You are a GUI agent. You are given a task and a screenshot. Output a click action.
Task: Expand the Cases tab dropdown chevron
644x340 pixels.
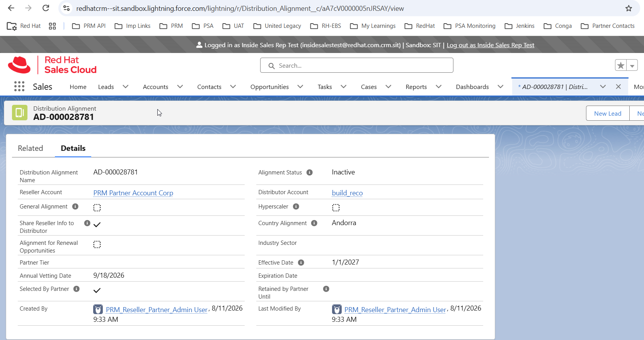(388, 87)
